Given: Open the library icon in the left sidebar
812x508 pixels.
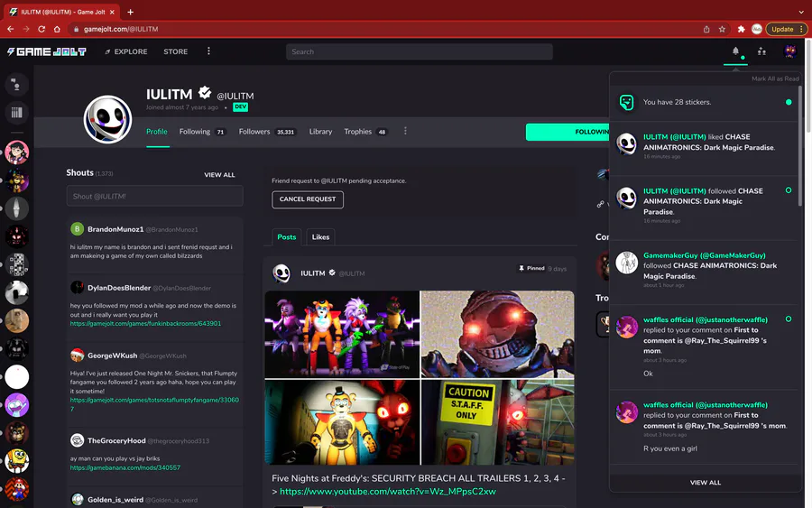Looking at the screenshot, I should tap(16, 113).
